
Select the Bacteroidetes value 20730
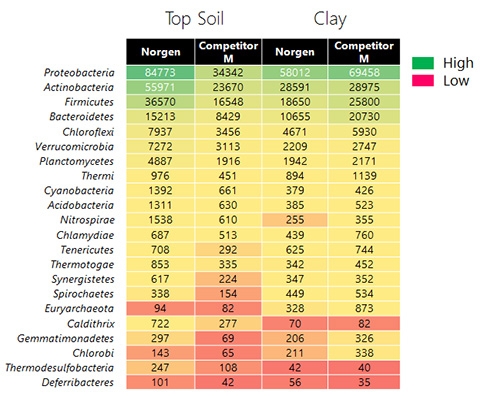pos(364,117)
